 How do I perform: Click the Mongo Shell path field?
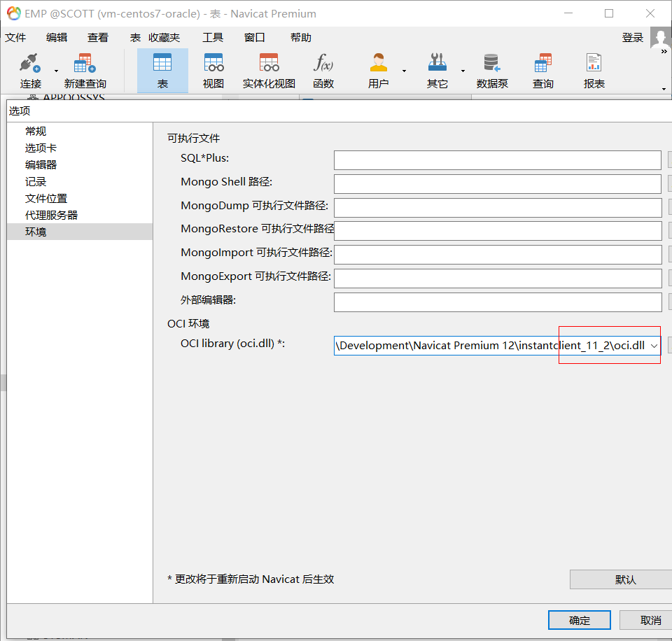[498, 184]
